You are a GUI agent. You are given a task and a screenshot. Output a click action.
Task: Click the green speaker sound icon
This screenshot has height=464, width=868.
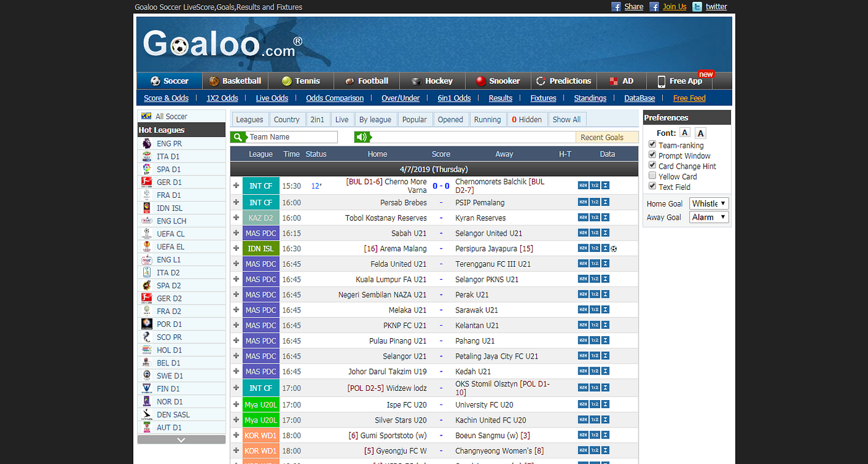(362, 137)
